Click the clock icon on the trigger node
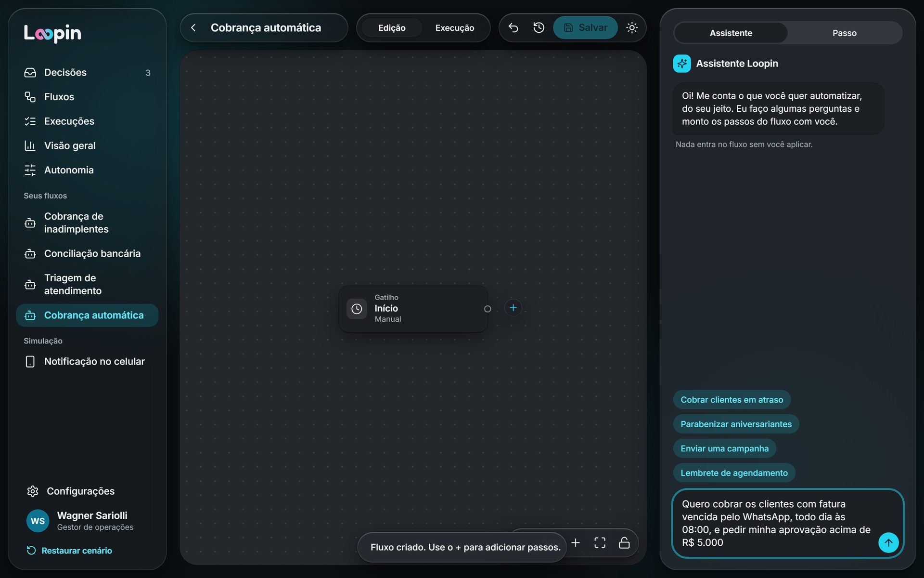924x578 pixels. (357, 309)
